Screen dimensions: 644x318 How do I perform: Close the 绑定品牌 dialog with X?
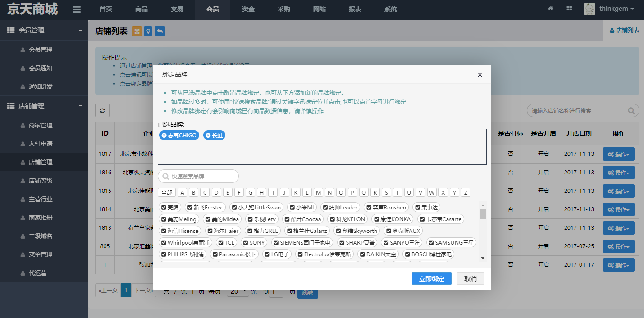[x=480, y=75]
